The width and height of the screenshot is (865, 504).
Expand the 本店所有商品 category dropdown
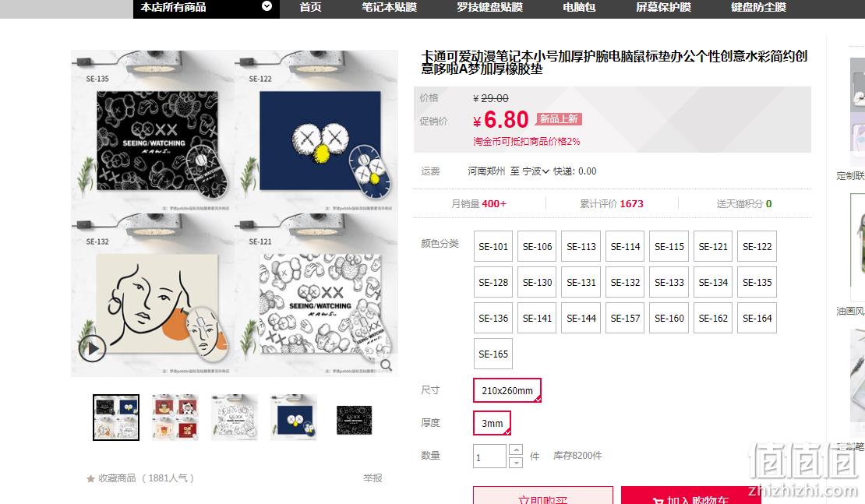267,6
